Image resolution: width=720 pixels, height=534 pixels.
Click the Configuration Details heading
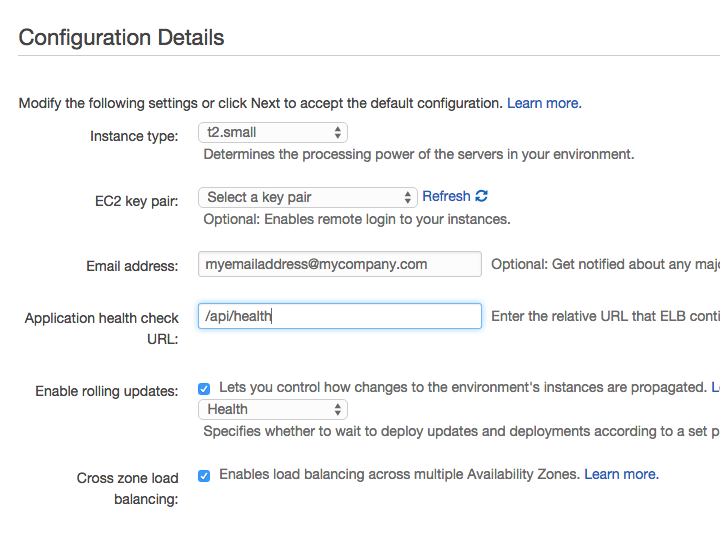tap(121, 38)
